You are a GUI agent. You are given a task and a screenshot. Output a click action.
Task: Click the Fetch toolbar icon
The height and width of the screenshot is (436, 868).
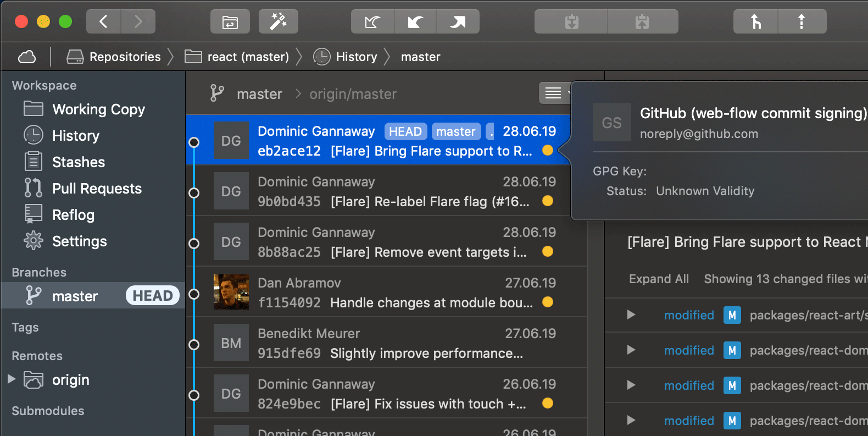pyautogui.click(x=372, y=22)
